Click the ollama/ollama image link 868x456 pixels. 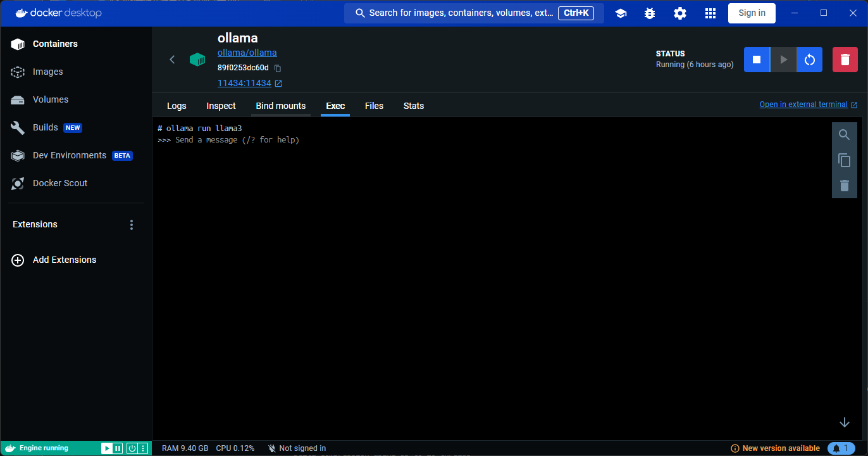tap(247, 53)
